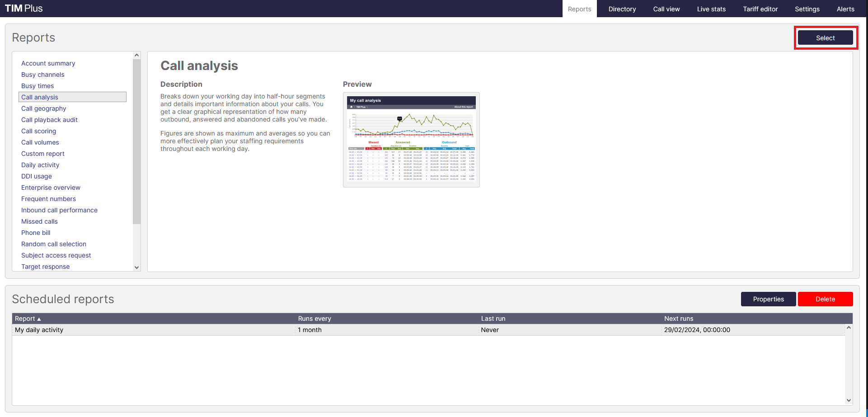This screenshot has height=417, width=868.
Task: Click the report list scroll-down arrow
Action: point(136,267)
